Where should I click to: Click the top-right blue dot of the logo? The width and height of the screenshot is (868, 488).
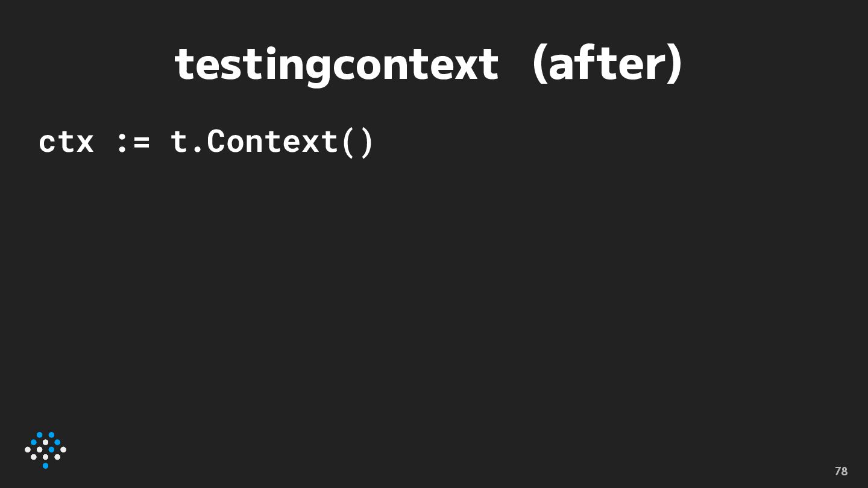click(51, 435)
